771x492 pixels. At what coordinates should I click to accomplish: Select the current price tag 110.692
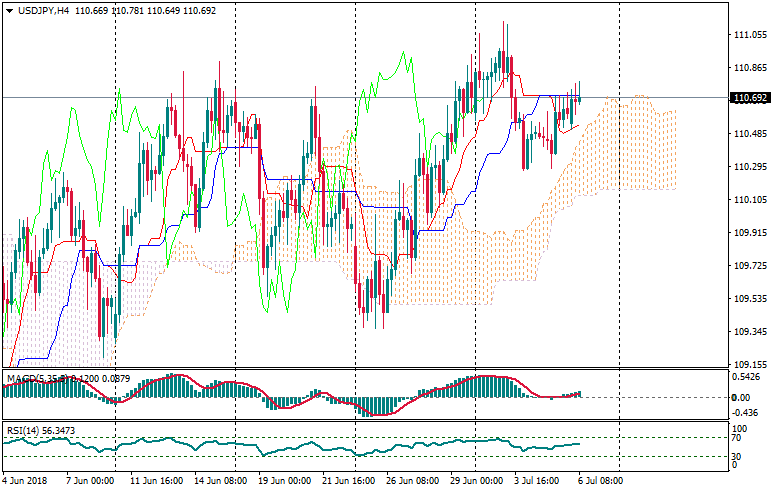(x=750, y=98)
